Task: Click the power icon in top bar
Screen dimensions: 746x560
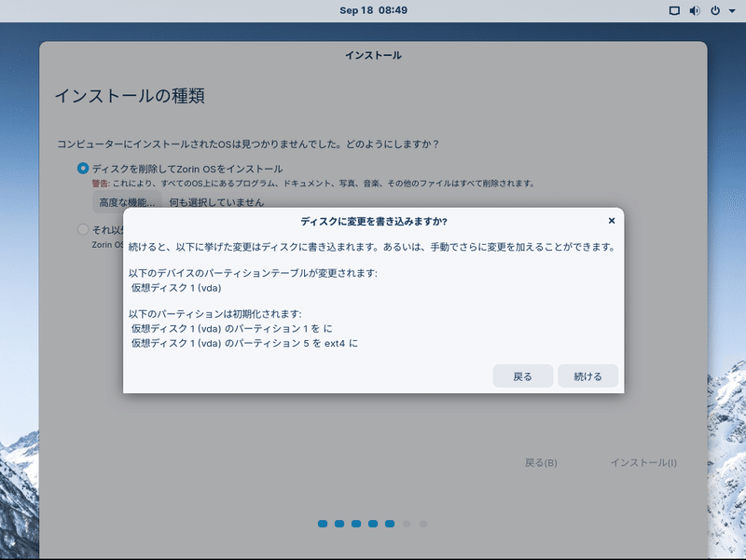Action: click(715, 10)
